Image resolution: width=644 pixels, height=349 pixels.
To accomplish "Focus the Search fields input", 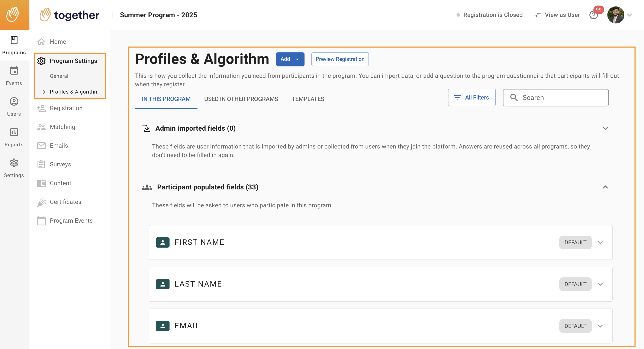I will click(560, 98).
